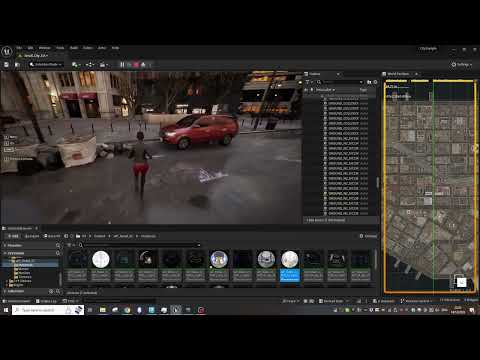This screenshot has width=480, height=360.
Task: Click the eject from player icon
Action: pyautogui.click(x=143, y=65)
